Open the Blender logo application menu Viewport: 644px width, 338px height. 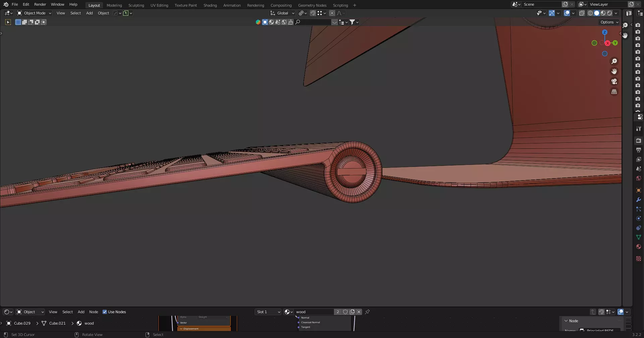pos(6,4)
